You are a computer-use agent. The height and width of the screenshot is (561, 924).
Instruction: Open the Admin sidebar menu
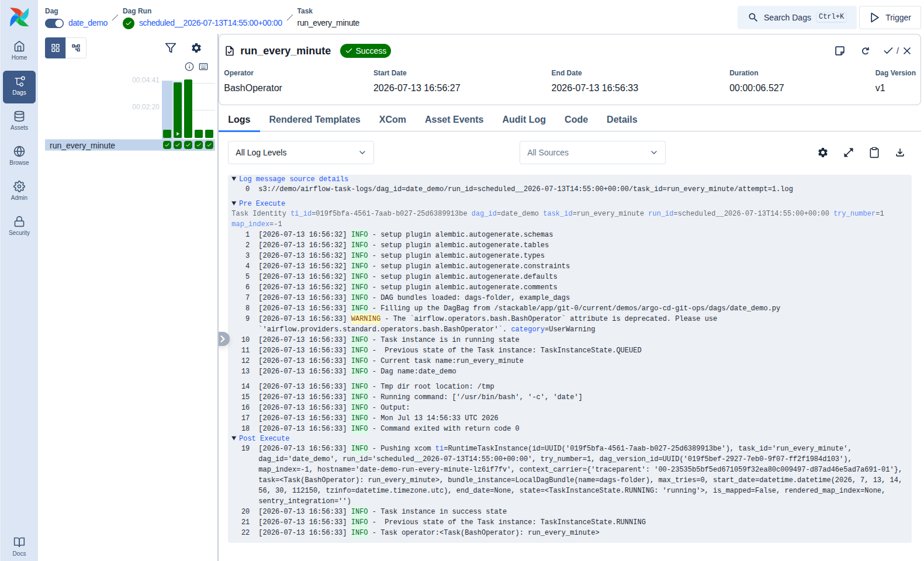click(x=19, y=191)
